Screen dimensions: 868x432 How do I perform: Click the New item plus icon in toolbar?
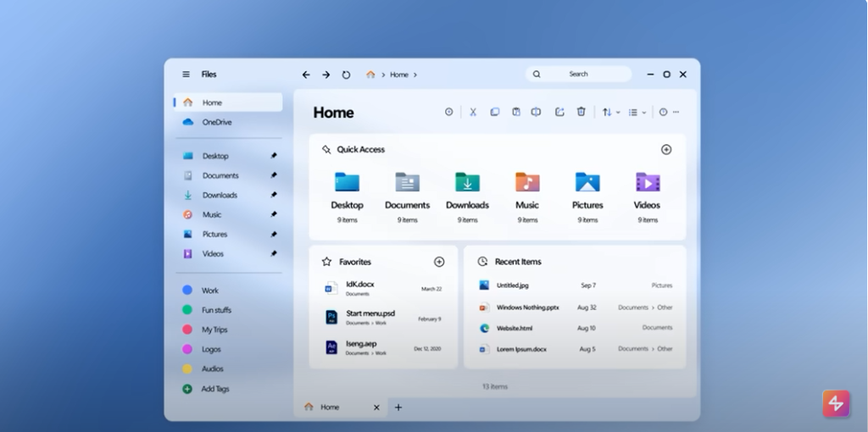point(449,112)
